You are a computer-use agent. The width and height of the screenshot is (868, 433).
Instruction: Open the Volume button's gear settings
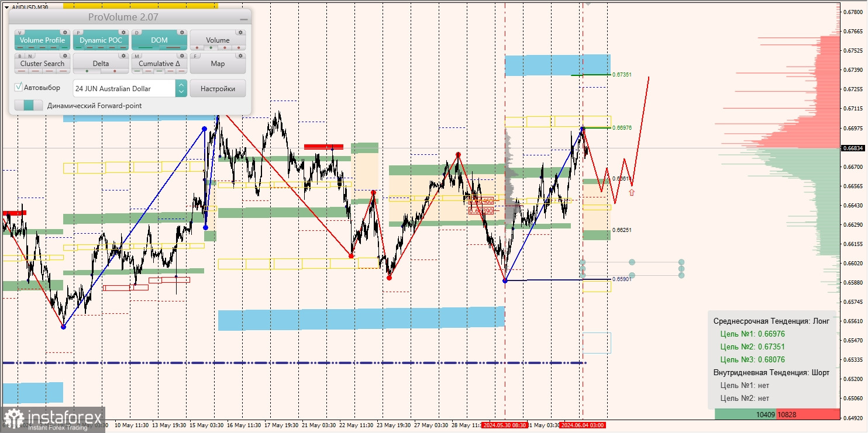240,32
